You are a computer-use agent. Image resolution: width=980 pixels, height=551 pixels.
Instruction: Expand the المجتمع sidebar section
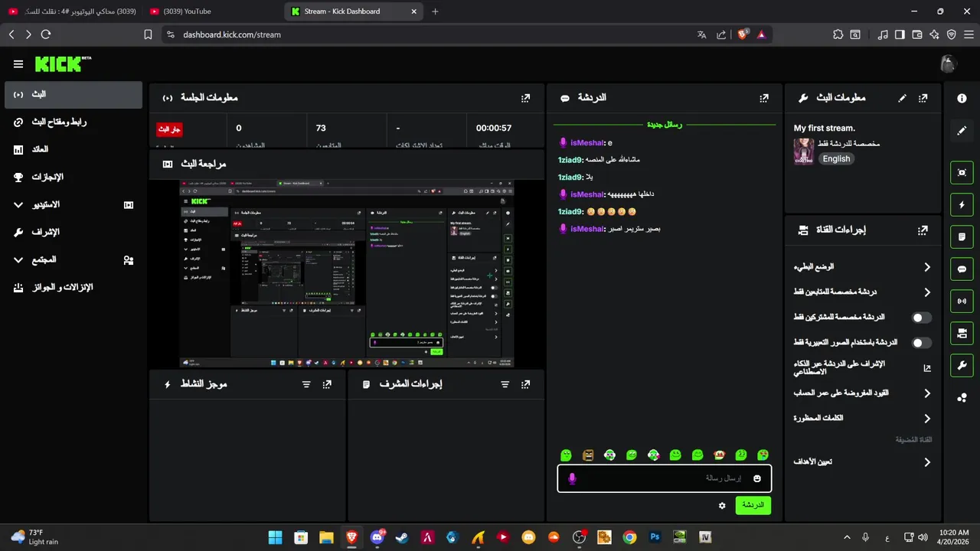73,260
